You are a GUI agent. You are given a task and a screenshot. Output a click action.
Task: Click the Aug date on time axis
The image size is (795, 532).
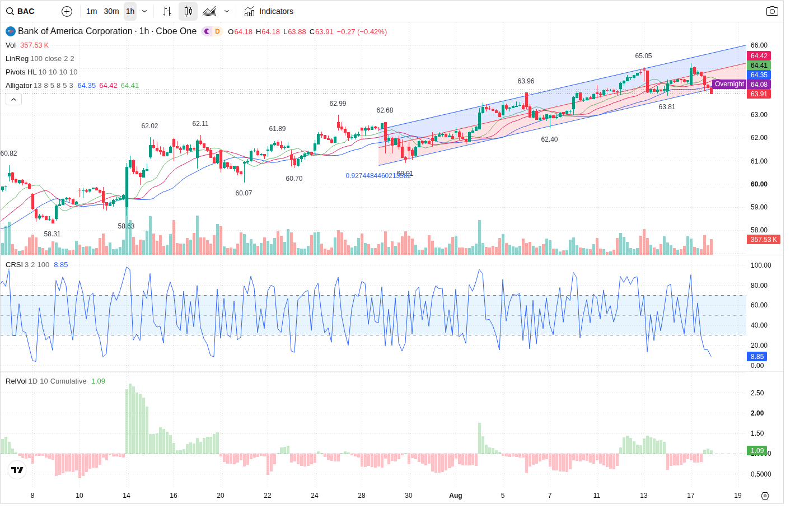tap(456, 496)
